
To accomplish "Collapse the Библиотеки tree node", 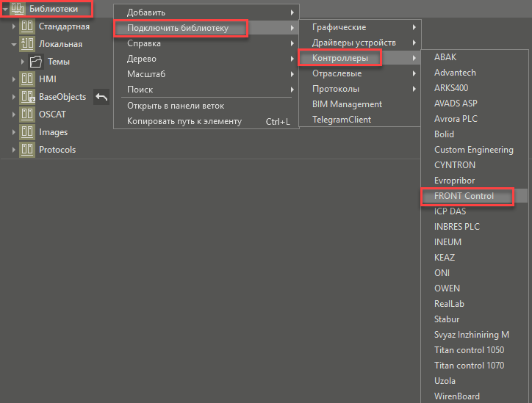I will pyautogui.click(x=5, y=9).
